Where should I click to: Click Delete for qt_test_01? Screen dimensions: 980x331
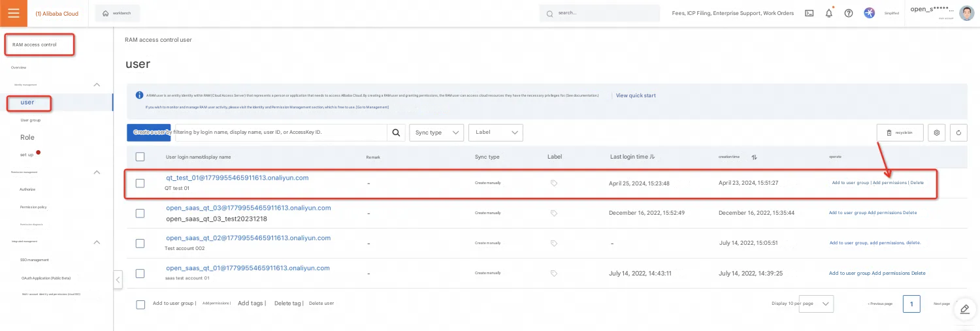(x=917, y=183)
